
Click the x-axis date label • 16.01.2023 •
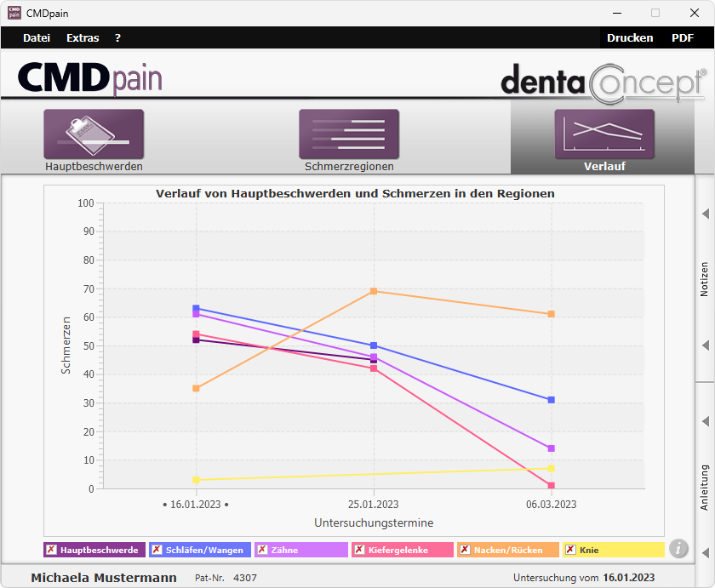pyautogui.click(x=196, y=504)
